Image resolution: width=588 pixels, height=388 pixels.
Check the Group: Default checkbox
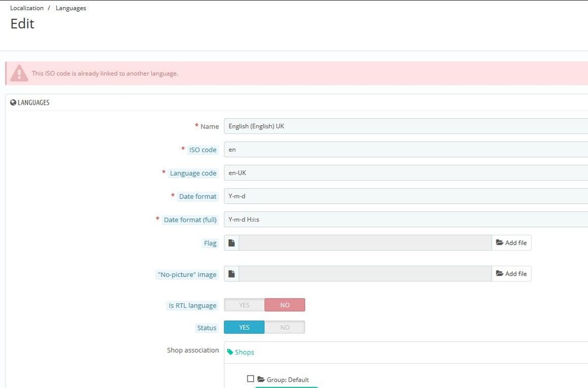[x=250, y=379]
